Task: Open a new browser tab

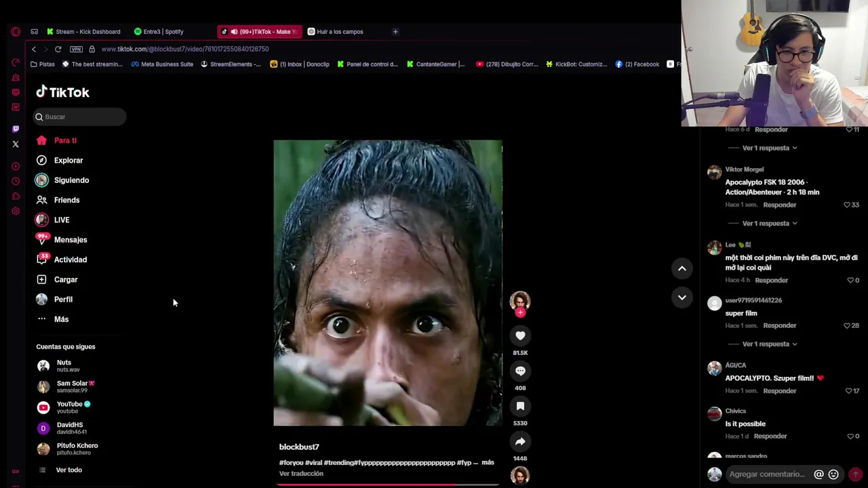Action: 395,31
